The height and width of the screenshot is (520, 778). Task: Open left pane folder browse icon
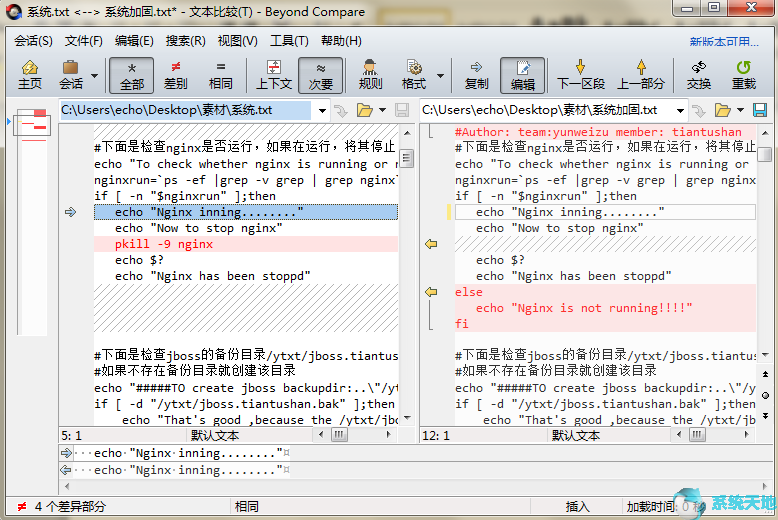pos(365,110)
